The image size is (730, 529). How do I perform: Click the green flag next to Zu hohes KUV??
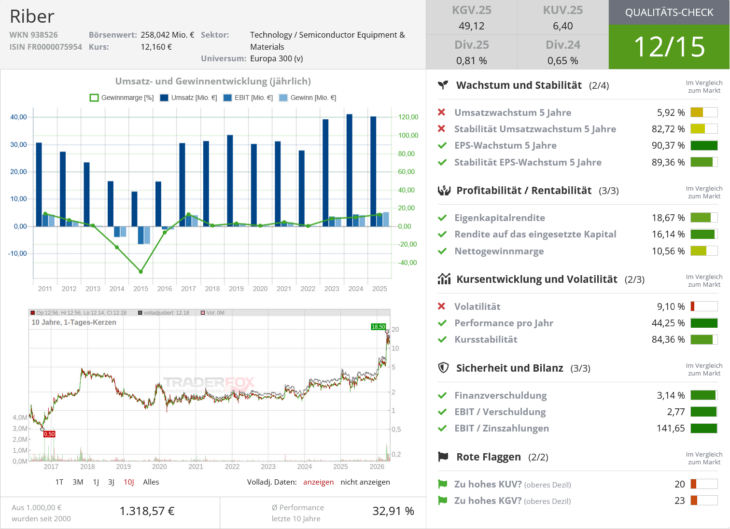point(442,484)
